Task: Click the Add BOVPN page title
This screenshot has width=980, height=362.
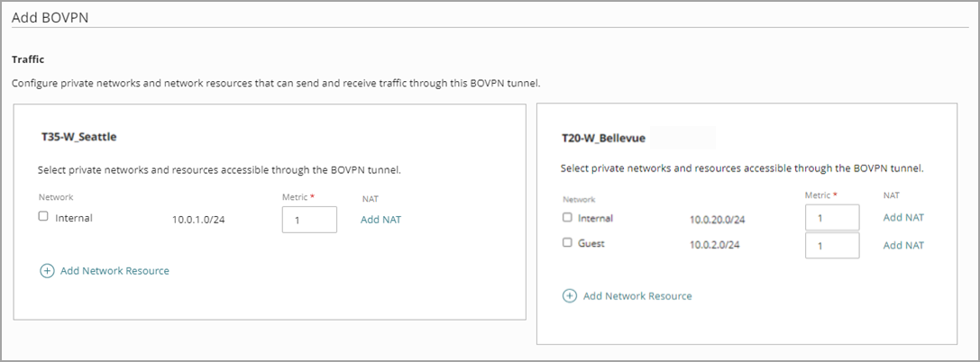Action: coord(50,17)
